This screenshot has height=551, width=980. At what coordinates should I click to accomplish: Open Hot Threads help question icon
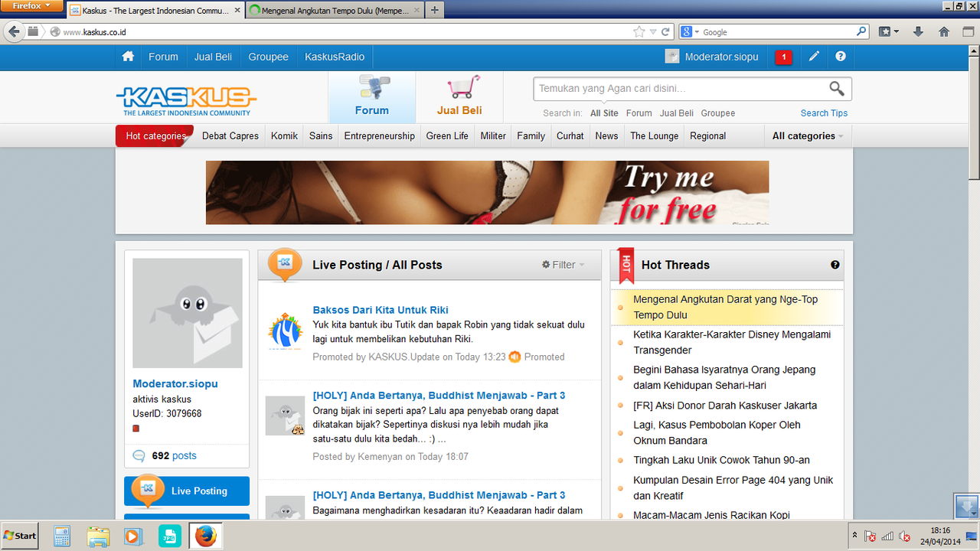pyautogui.click(x=835, y=265)
